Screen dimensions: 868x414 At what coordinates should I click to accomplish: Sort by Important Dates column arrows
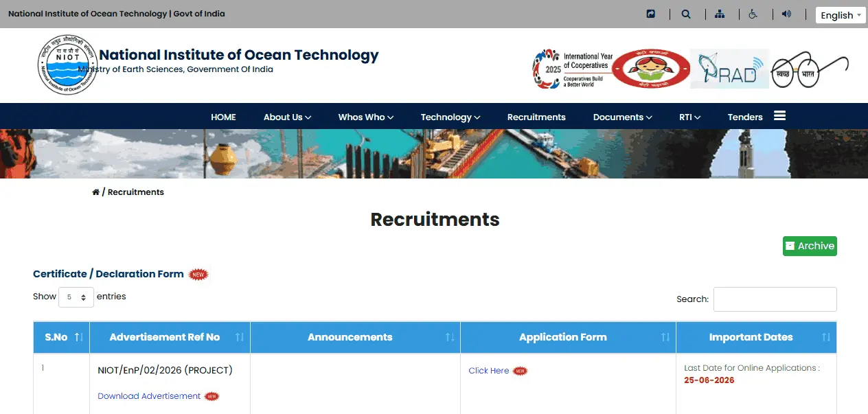(x=825, y=337)
